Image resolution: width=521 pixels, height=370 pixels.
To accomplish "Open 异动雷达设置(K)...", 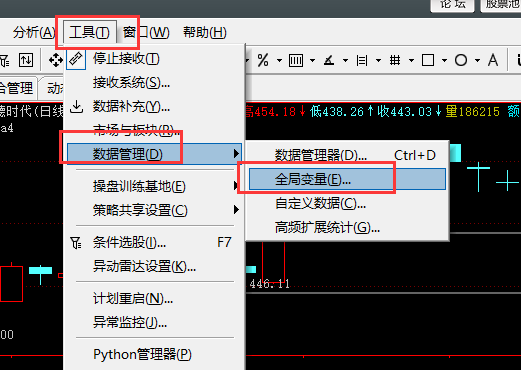I will click(x=153, y=266).
